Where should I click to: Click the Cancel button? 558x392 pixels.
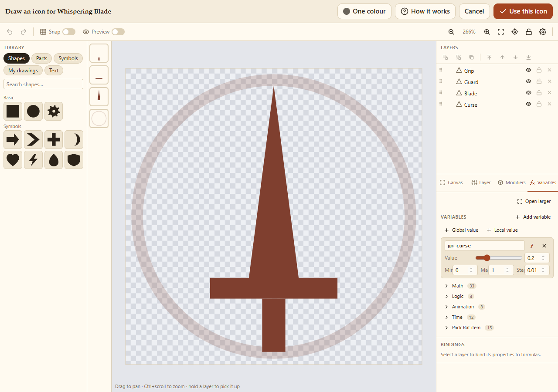[474, 11]
